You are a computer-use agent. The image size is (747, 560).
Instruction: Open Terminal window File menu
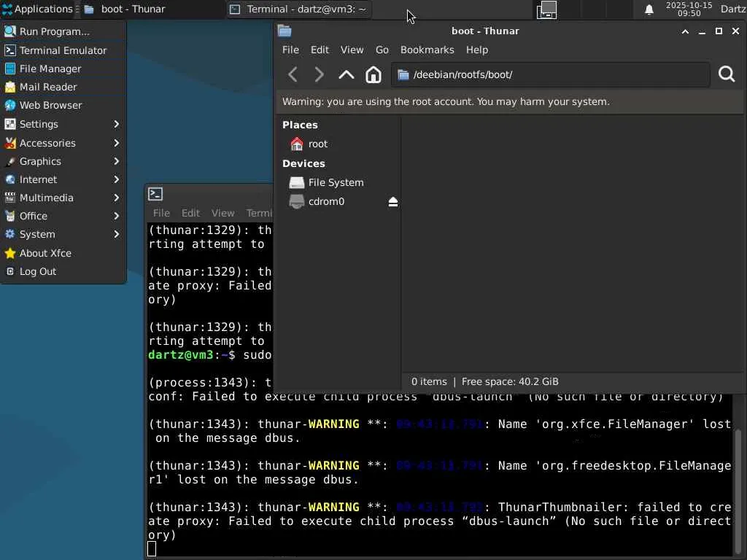(161, 213)
